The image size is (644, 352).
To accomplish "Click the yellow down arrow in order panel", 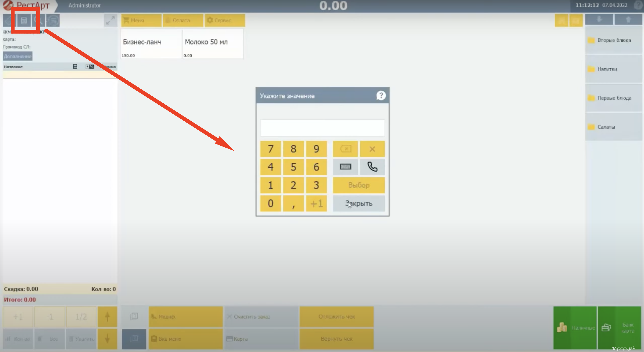I will pos(107,339).
